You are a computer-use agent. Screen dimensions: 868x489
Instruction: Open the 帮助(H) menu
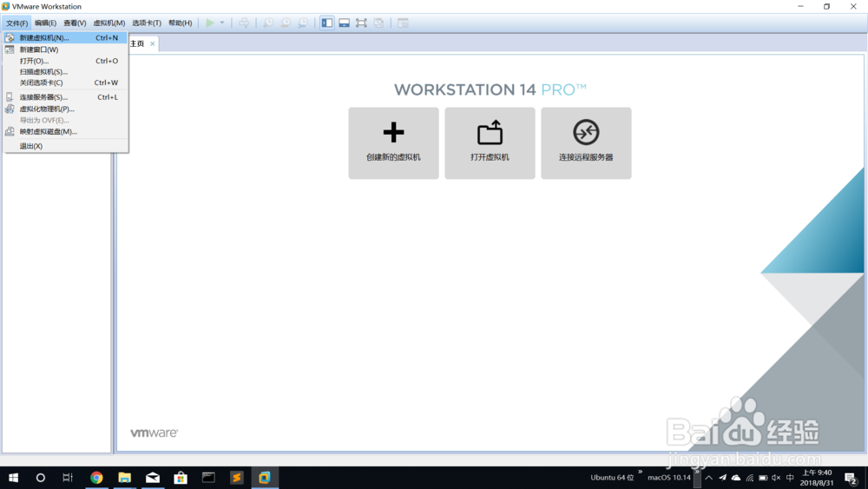[x=181, y=23]
